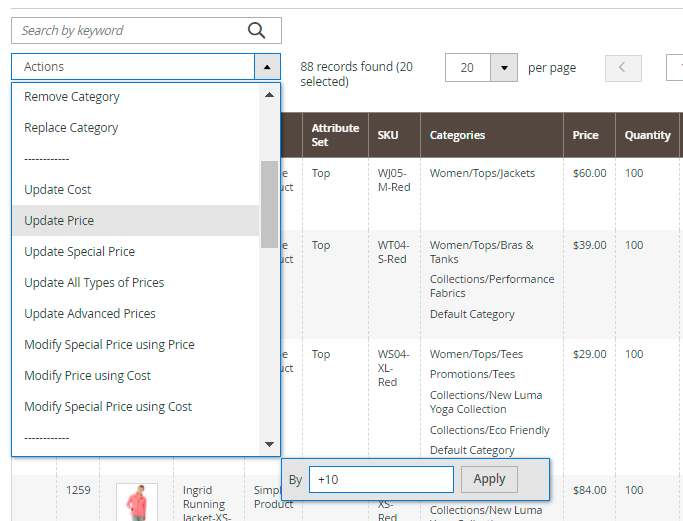
Task: Focus the Search by keyword field
Action: coord(130,31)
